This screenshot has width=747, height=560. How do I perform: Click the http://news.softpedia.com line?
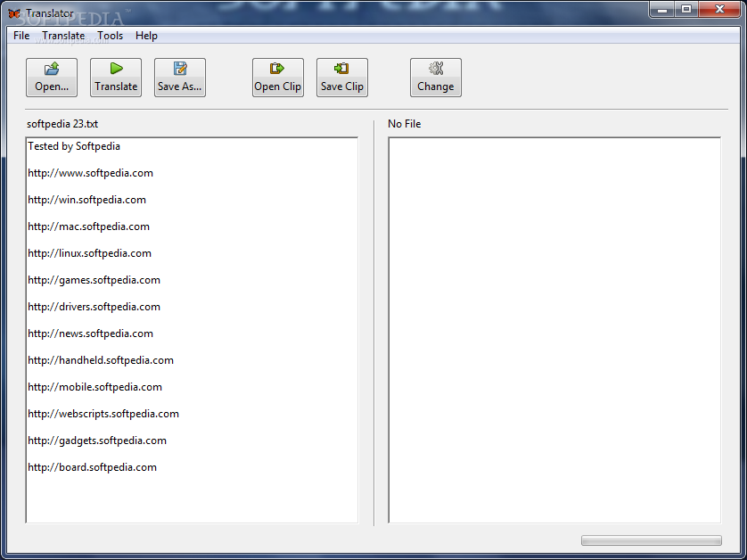pos(91,334)
